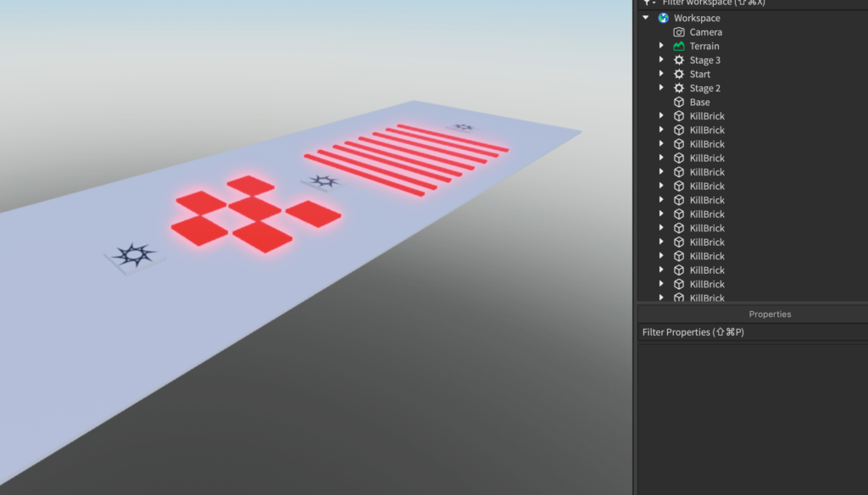This screenshot has width=868, height=495.
Task: Click the Workspace globe icon
Action: [x=663, y=18]
